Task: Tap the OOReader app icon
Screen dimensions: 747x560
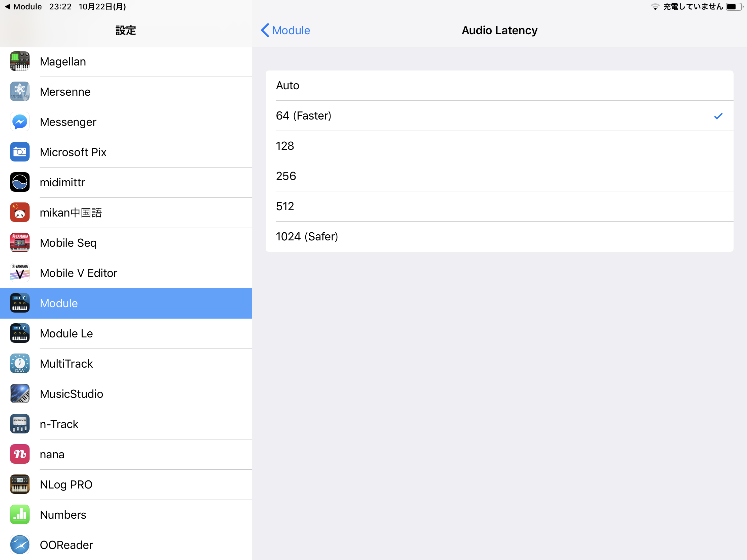Action: (x=19, y=545)
